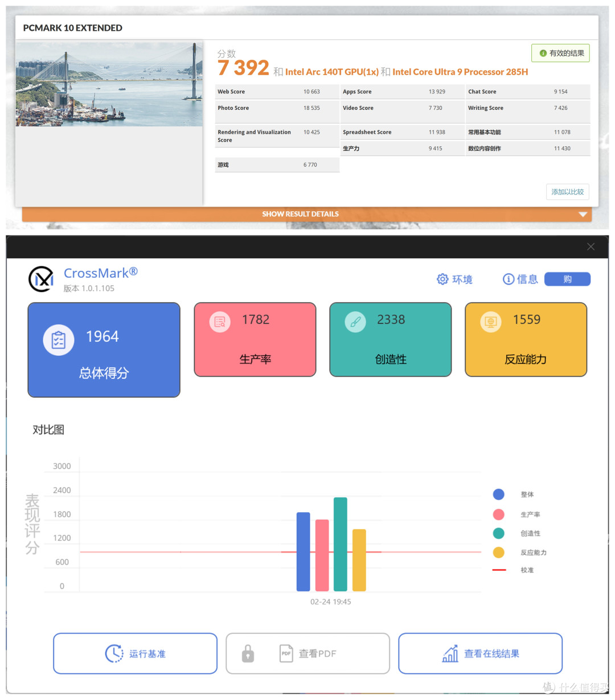Click the CrossMark logo icon
Viewport: 615px width, 700px height.
click(41, 279)
